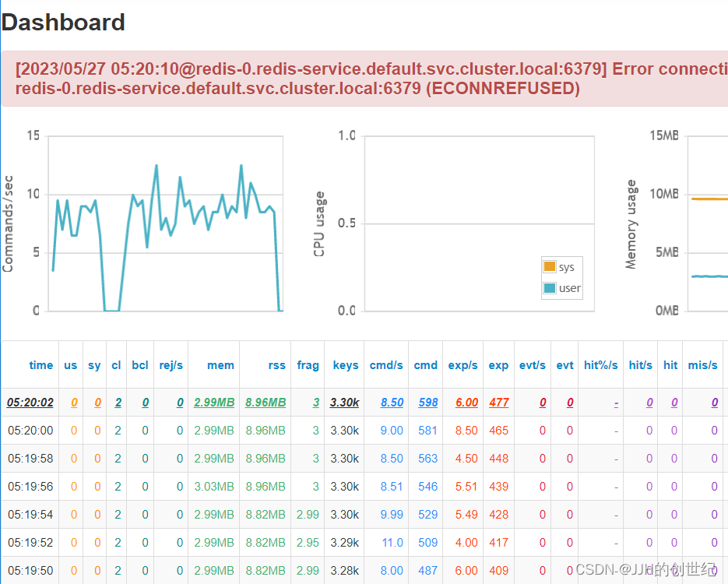
Task: Click the "cmd/s" column header
Action: tap(385, 364)
